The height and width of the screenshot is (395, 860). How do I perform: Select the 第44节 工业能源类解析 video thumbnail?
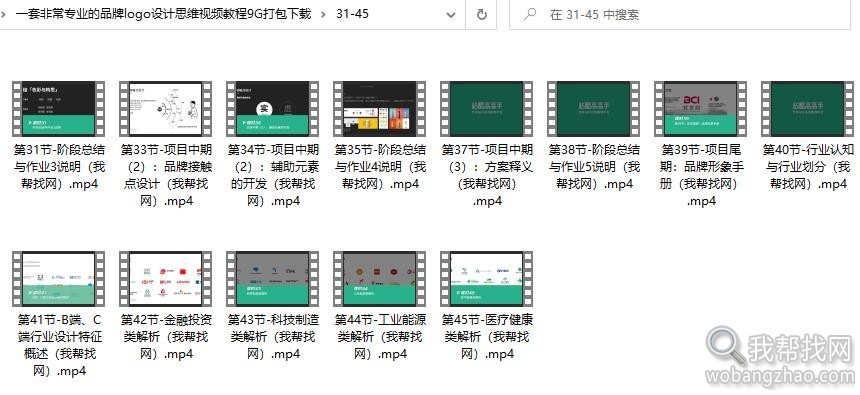tap(379, 279)
